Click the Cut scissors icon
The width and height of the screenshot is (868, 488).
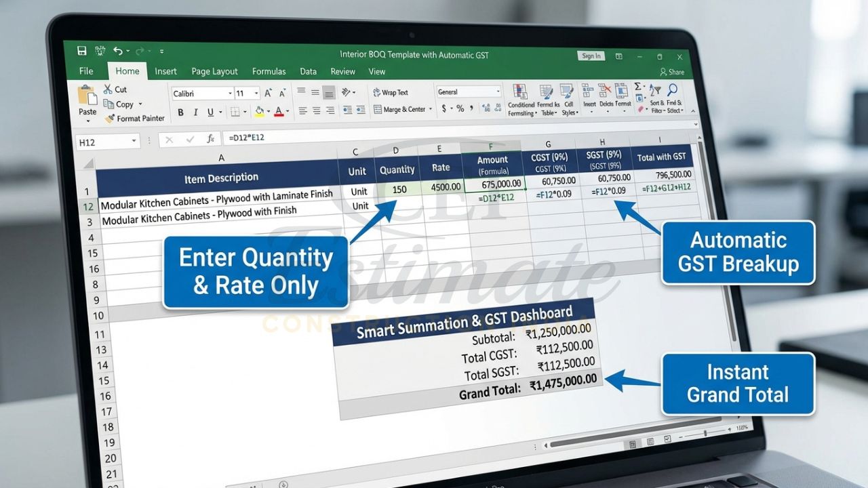[108, 89]
